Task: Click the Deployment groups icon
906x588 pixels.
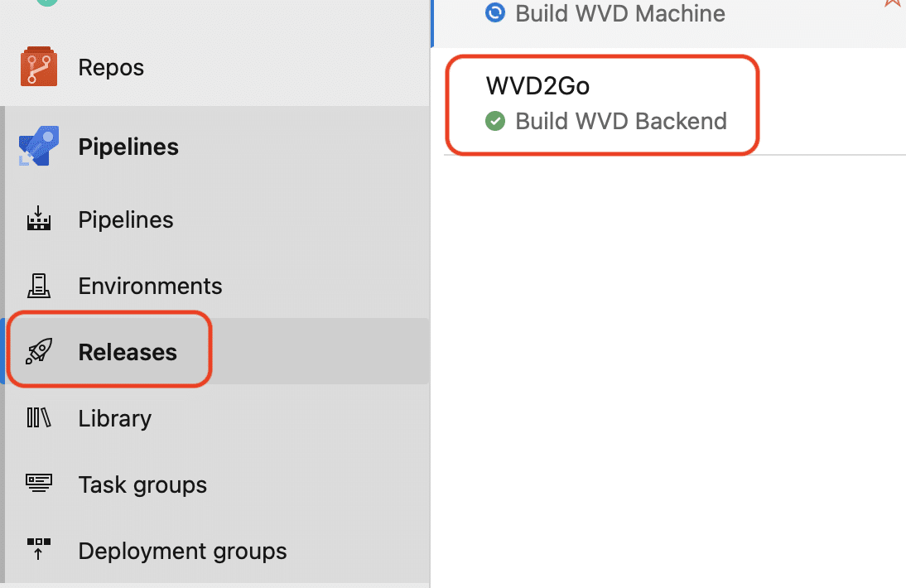Action: pos(39,550)
